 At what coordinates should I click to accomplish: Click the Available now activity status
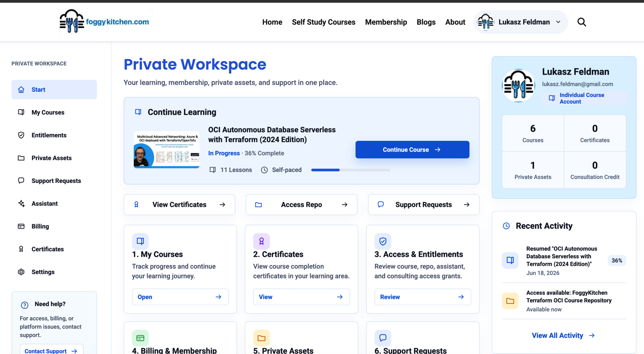544,309
